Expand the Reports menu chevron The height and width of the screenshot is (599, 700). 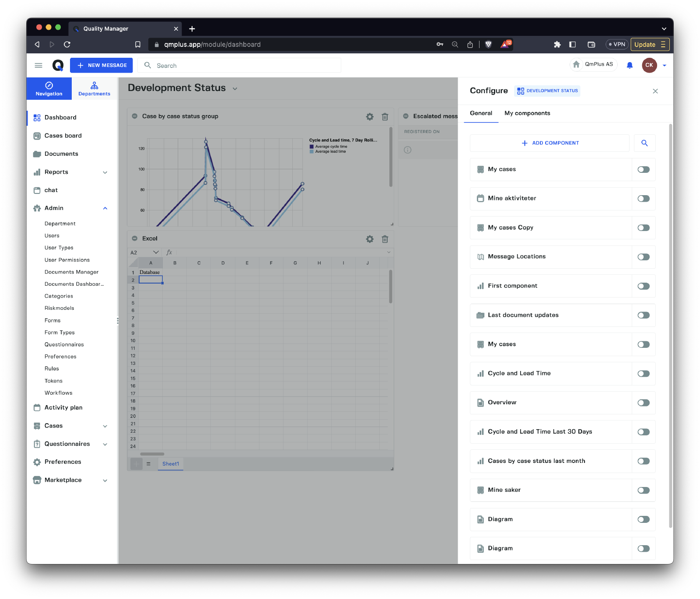click(x=105, y=172)
